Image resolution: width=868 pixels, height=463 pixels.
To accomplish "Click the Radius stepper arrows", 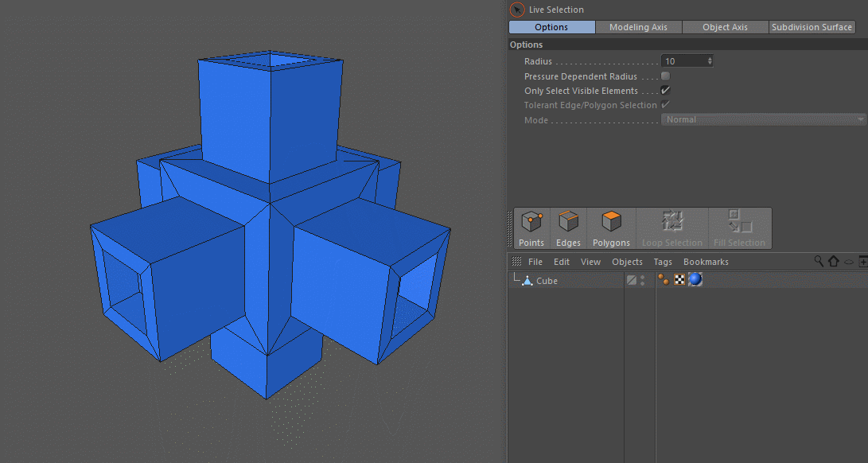I will pyautogui.click(x=710, y=61).
